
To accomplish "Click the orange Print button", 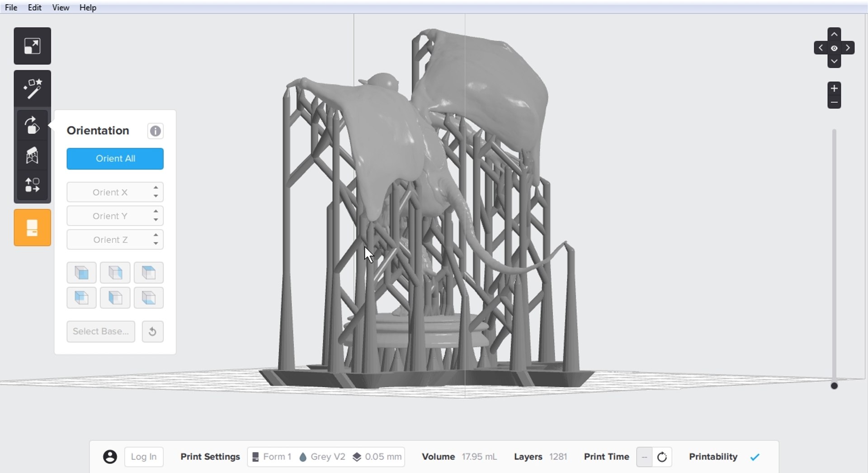I will point(32,228).
